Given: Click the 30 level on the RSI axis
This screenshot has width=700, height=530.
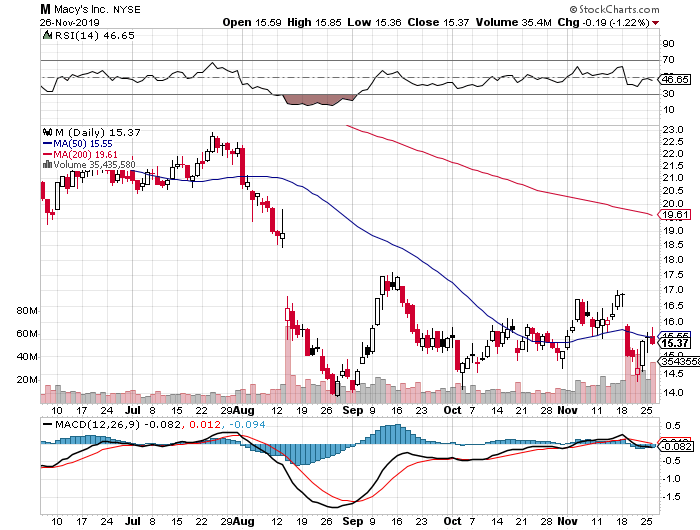Looking at the screenshot, I should coord(668,94).
